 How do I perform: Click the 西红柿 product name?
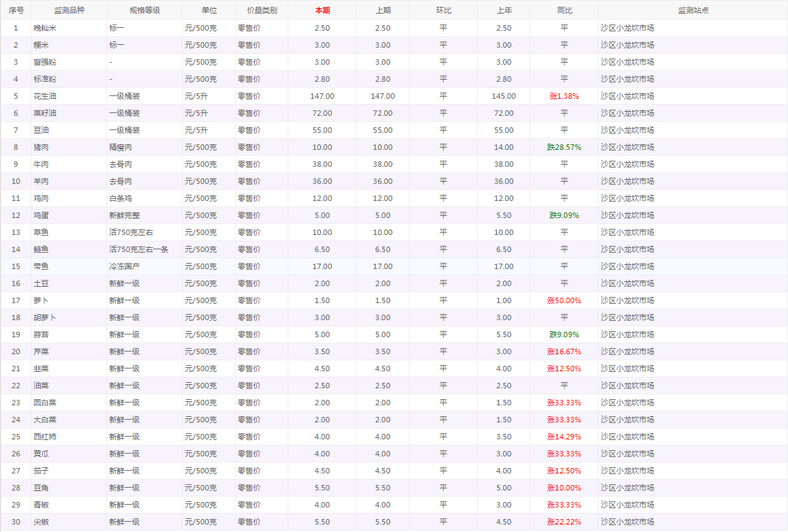coord(46,437)
